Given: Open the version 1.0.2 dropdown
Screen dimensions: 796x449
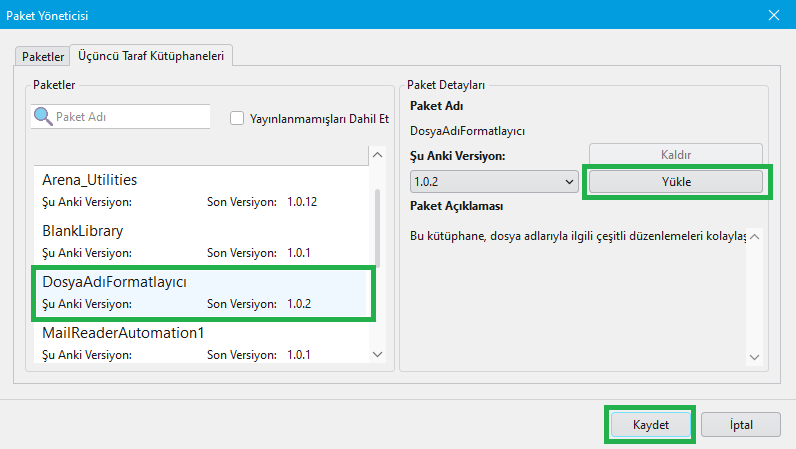Looking at the screenshot, I should coord(494,182).
